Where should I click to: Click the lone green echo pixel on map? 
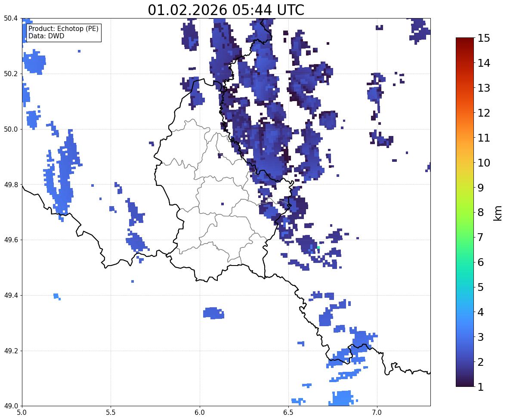318,248
